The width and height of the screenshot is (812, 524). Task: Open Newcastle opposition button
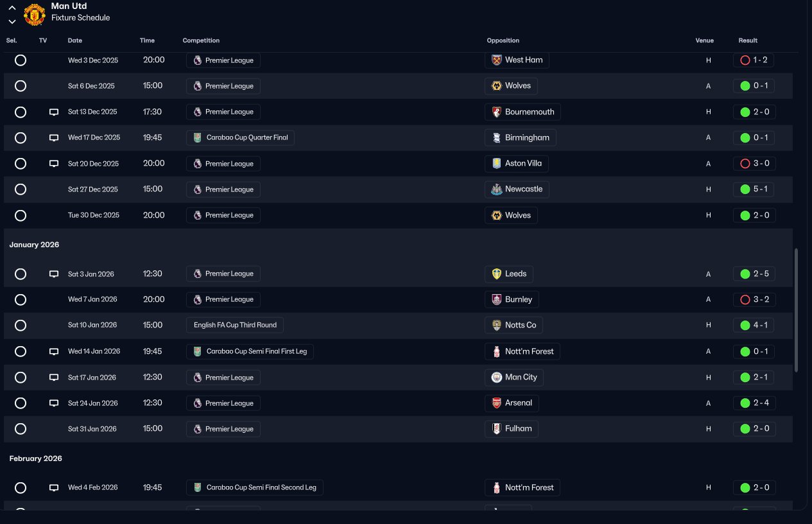click(517, 189)
